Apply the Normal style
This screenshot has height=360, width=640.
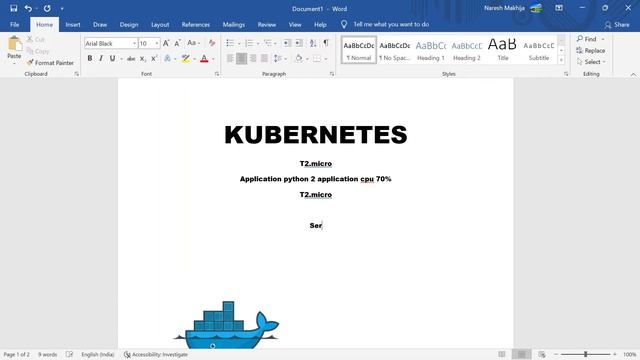[x=359, y=50]
